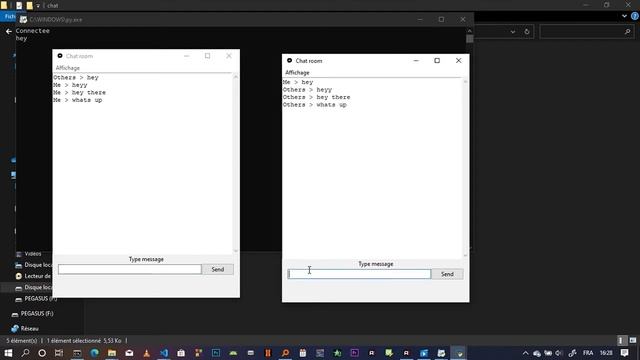Open Task View on taskbar

[x=59, y=353]
